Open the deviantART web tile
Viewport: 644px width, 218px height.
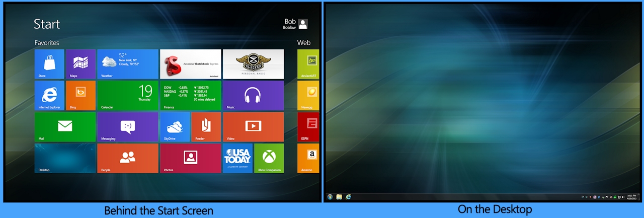pos(308,64)
